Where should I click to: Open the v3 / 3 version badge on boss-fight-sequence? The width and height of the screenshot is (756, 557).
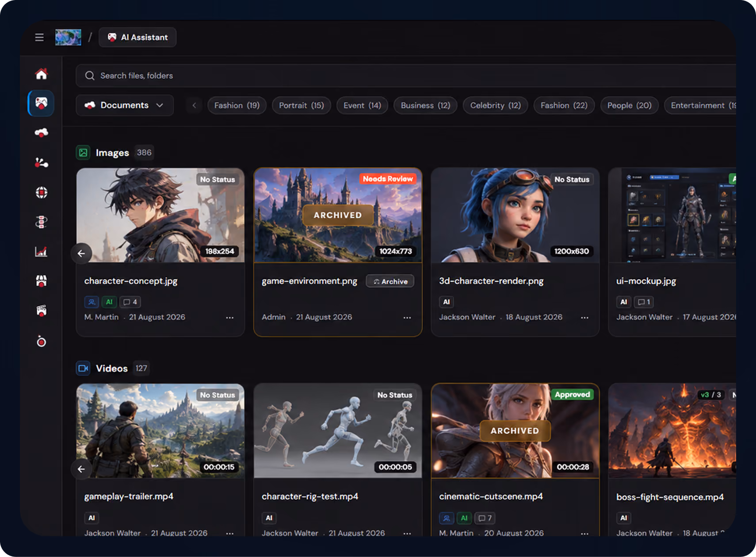(x=711, y=395)
